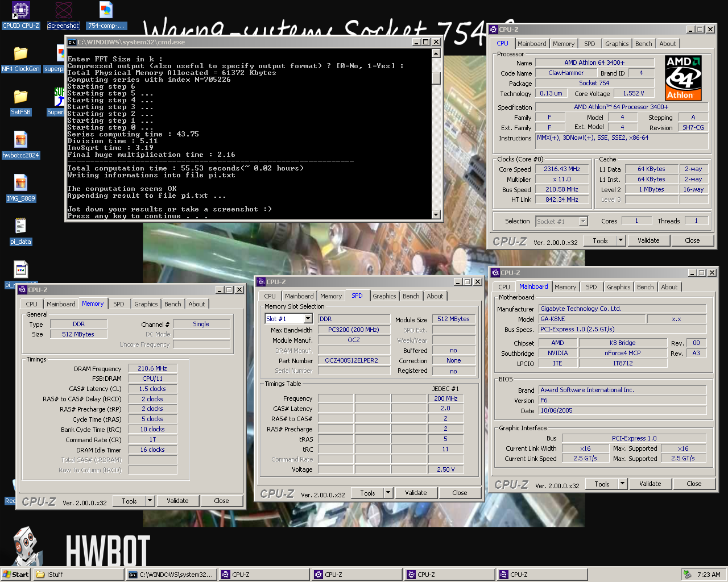Click the FSB:DRAM value CPU/11
The height and width of the screenshot is (582, 728).
pos(152,379)
